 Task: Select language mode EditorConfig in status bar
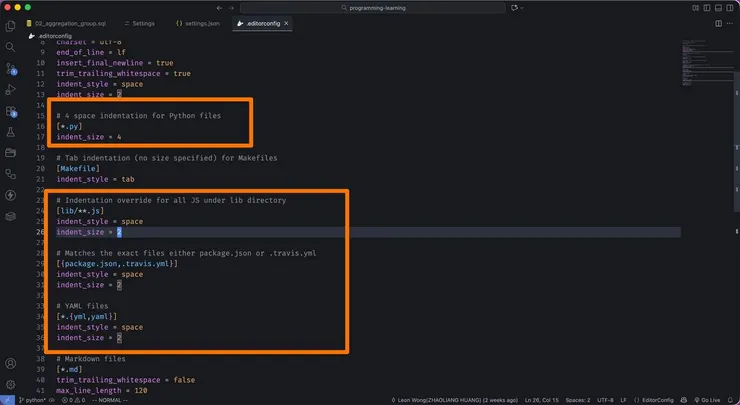(654, 400)
